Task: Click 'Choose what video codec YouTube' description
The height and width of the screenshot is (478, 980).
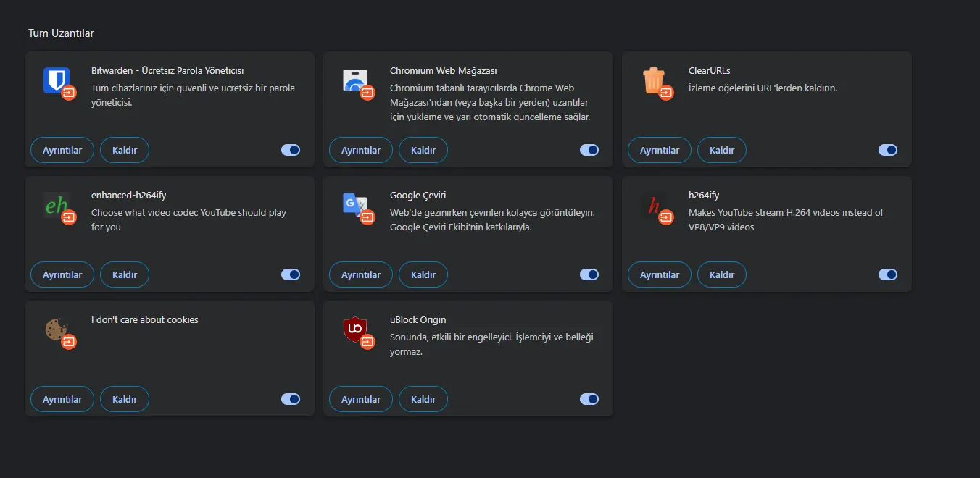Action: click(188, 220)
